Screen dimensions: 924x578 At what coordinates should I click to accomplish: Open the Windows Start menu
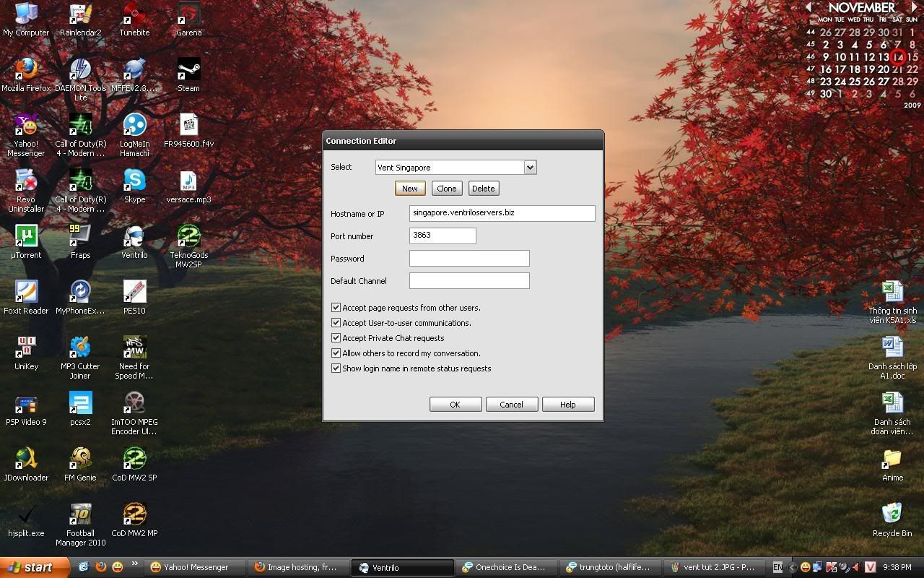tap(35, 567)
